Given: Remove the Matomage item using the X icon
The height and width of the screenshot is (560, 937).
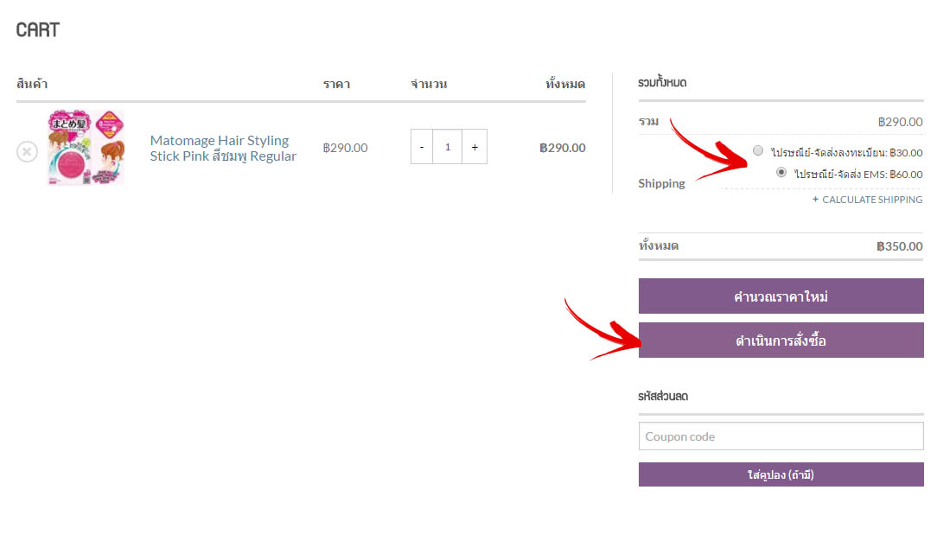Looking at the screenshot, I should coord(27,152).
